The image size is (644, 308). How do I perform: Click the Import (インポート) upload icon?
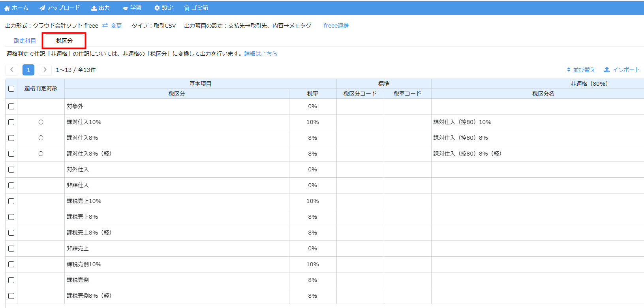point(607,70)
